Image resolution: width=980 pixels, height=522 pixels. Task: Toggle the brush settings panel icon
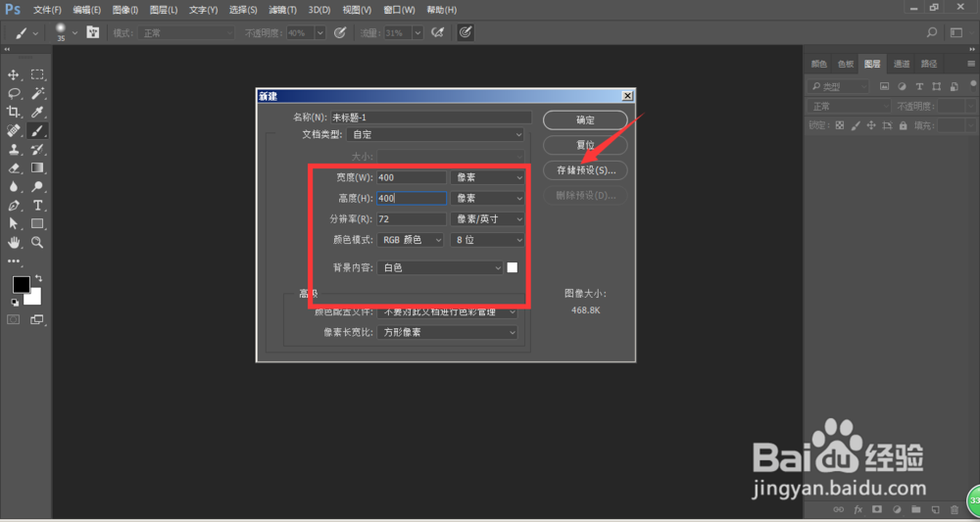point(92,32)
